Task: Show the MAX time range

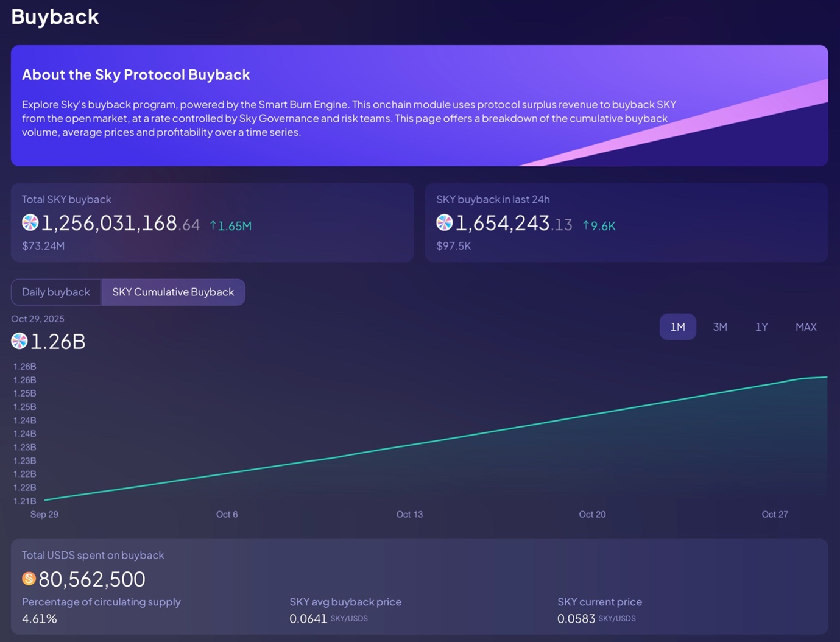Action: [x=805, y=327]
